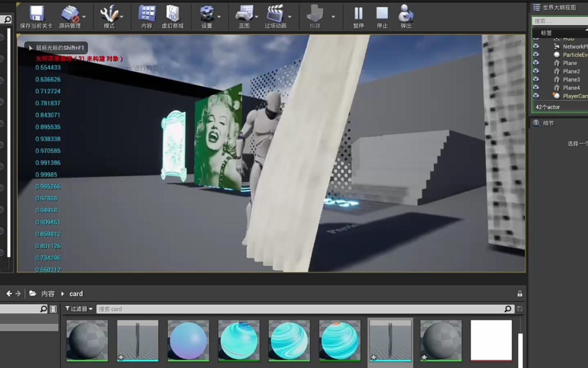Click the save search floppy icon
The image size is (588, 368).
pyautogui.click(x=520, y=309)
